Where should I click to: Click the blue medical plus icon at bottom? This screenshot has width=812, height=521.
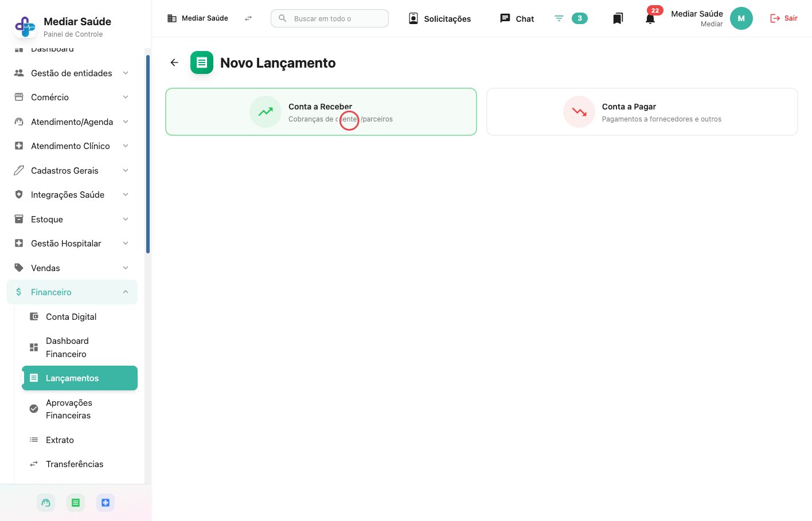click(106, 503)
